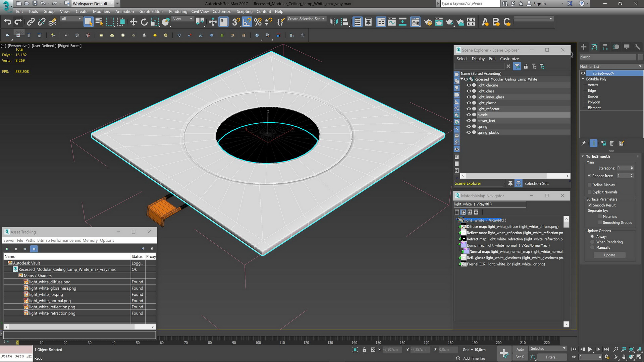Open Scene Explorer Display menu
Screen dimensions: 644x362
click(x=478, y=59)
